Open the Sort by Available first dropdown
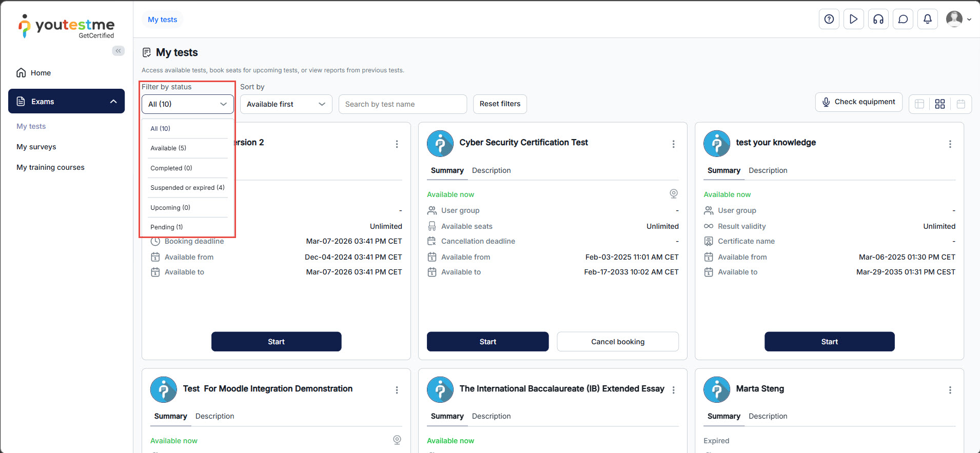The height and width of the screenshot is (453, 980). (286, 104)
